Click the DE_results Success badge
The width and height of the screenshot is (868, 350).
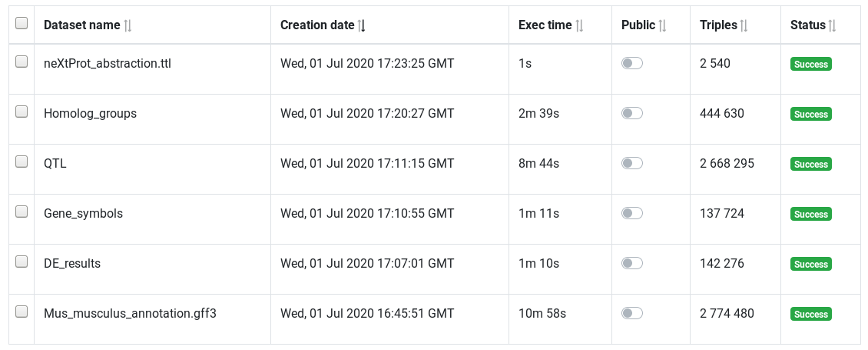point(811,264)
